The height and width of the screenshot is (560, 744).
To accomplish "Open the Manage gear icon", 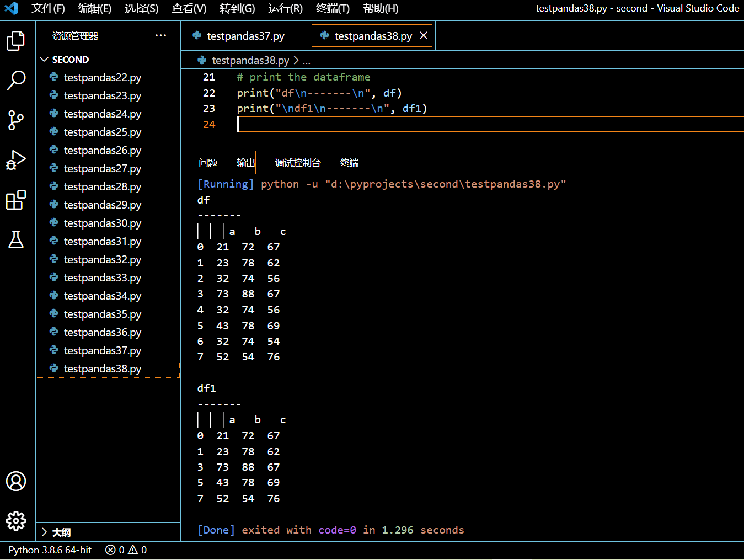I will pos(16,521).
